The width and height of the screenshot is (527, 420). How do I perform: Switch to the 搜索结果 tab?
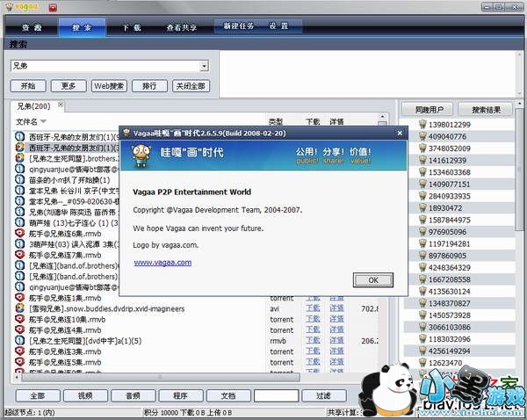tap(486, 110)
